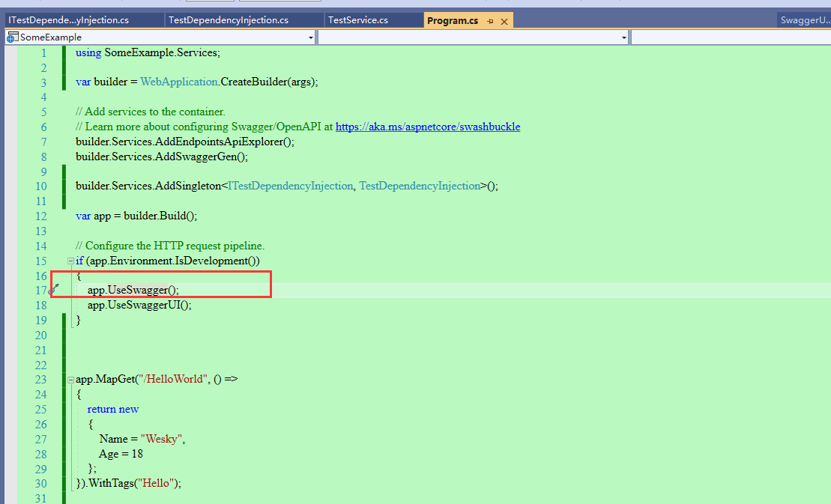Viewport: 831px width, 504px height.
Task: Switch to the TestService.cs tab
Action: (x=372, y=20)
